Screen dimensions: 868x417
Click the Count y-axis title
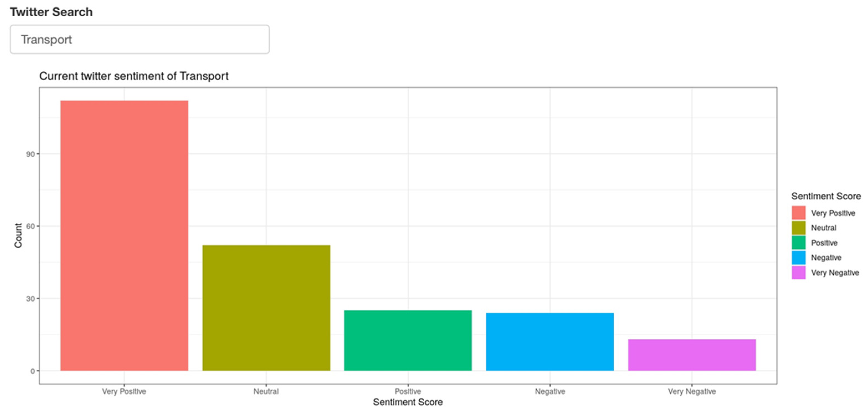[x=18, y=235]
